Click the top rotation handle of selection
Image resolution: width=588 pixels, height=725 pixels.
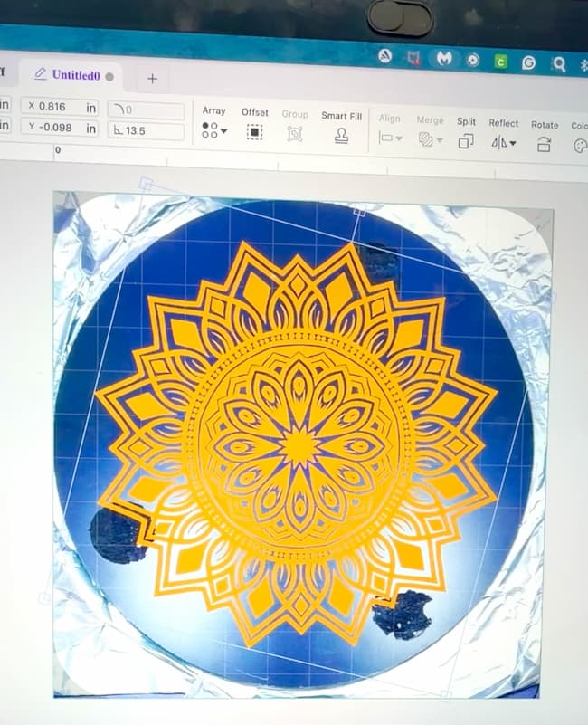pos(359,211)
